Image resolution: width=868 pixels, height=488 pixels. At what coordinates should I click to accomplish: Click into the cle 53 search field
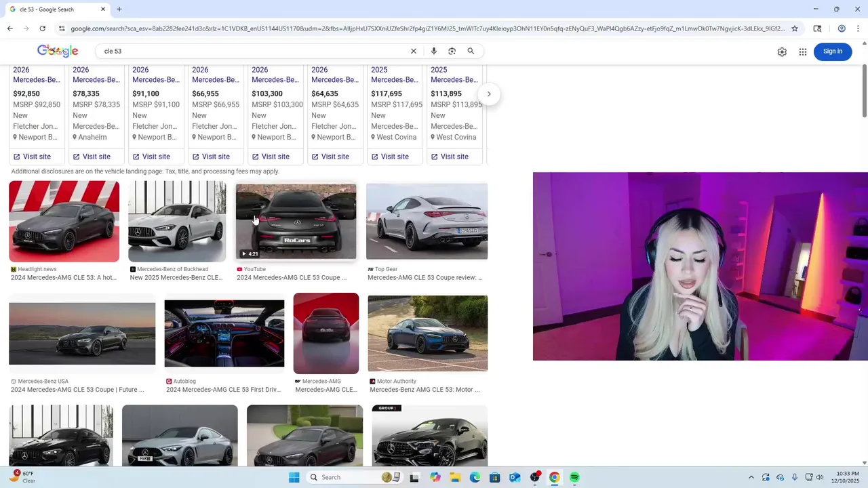click(251, 52)
